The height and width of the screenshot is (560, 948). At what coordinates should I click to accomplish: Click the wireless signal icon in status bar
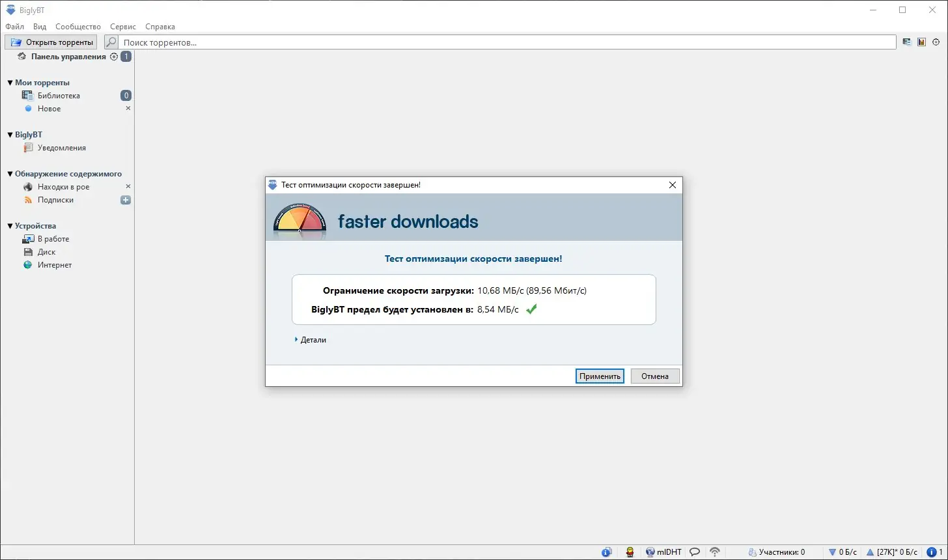(x=715, y=552)
